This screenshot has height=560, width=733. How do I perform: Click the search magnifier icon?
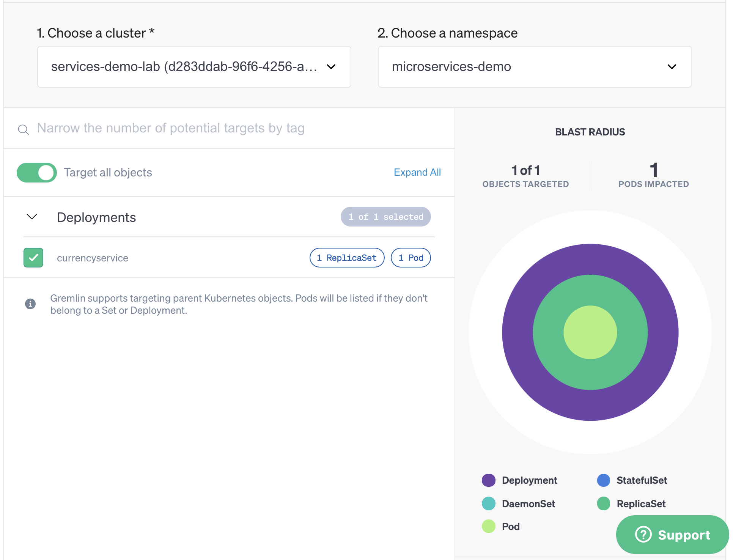23,129
